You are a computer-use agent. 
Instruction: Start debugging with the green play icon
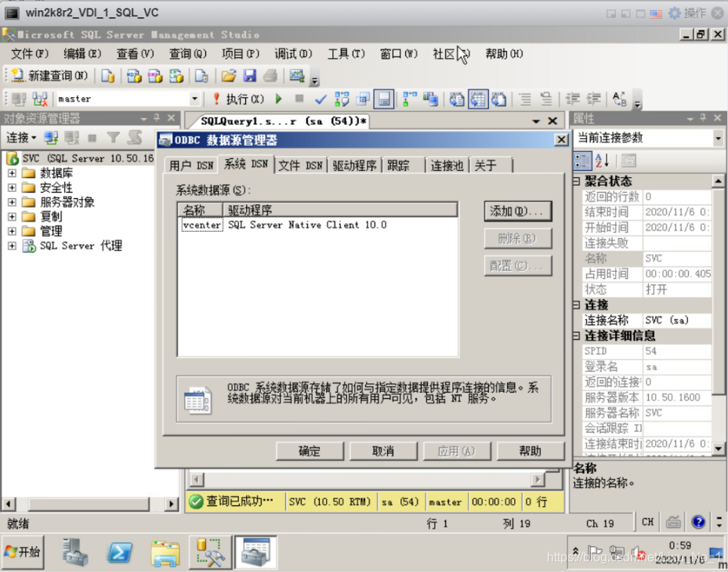pyautogui.click(x=278, y=99)
